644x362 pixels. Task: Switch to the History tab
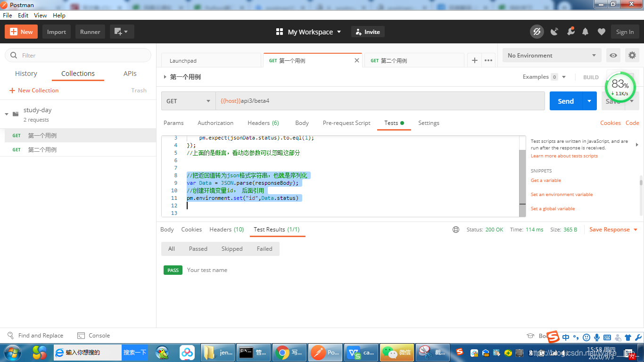click(x=26, y=74)
